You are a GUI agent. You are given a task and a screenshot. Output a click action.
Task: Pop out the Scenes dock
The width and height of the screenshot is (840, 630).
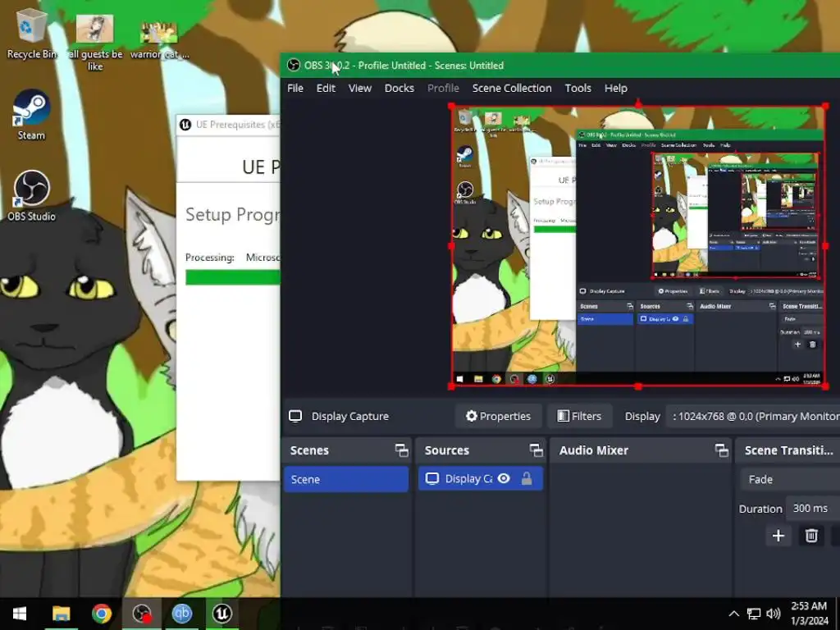point(401,450)
